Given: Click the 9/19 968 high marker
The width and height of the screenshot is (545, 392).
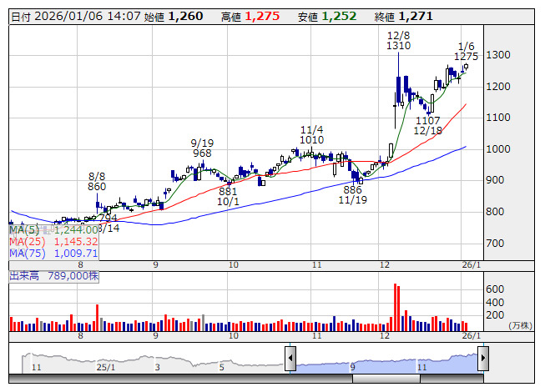Looking at the screenshot, I should click(x=201, y=148).
